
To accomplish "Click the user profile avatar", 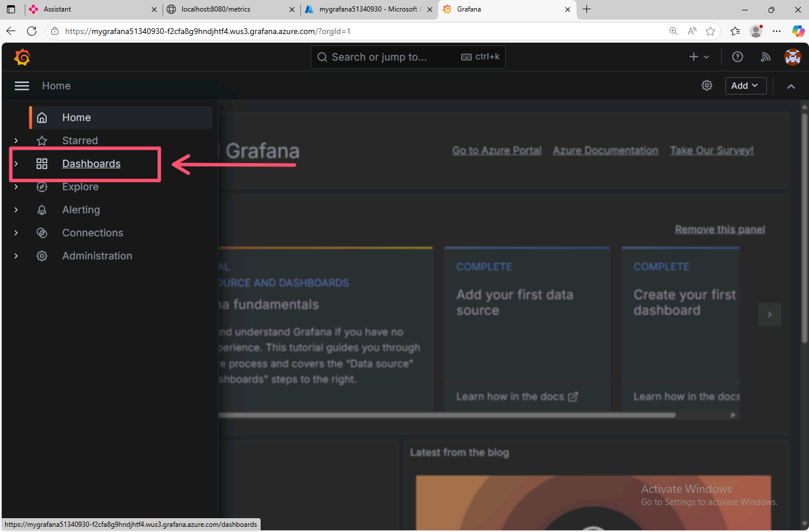I will click(793, 56).
